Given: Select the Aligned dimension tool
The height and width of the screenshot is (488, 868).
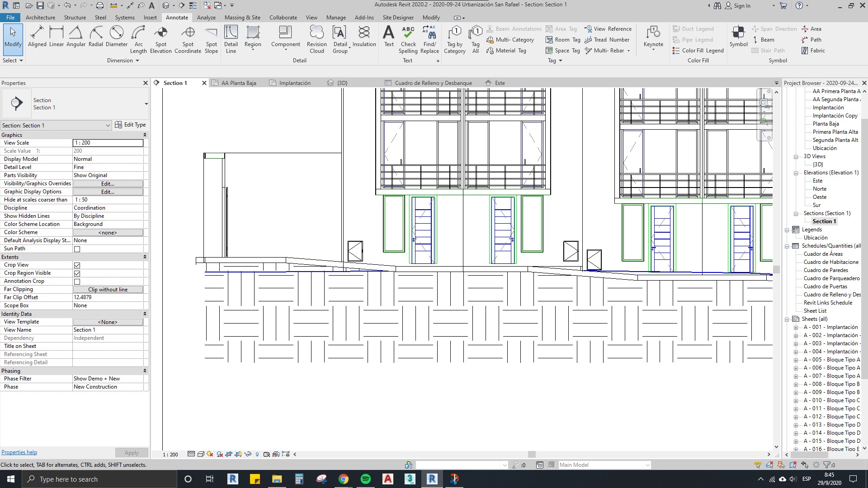Looking at the screenshot, I should [37, 38].
